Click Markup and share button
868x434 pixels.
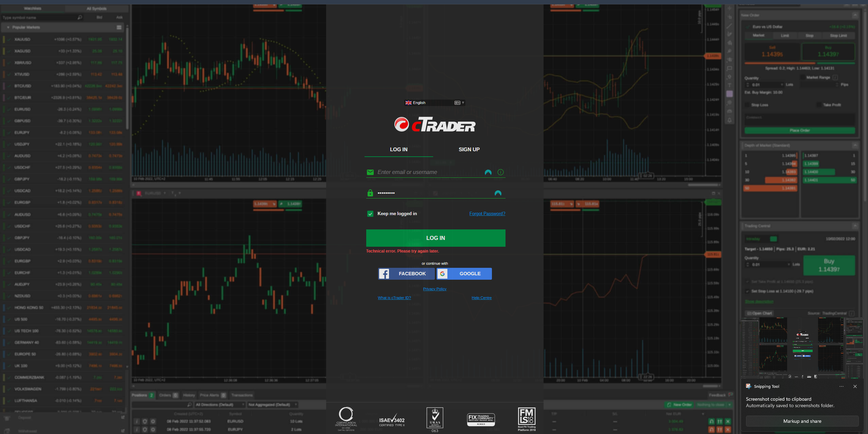point(802,421)
